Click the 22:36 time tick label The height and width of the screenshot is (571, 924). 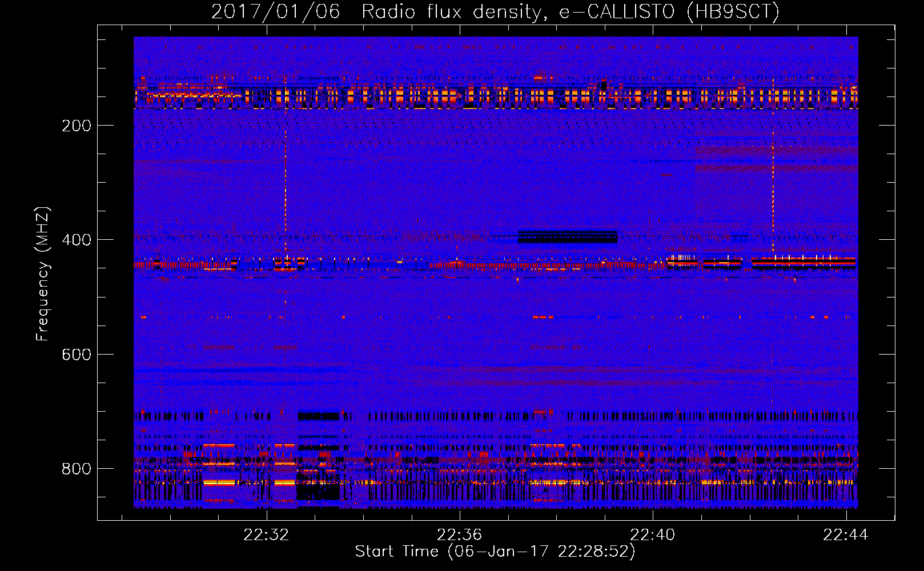(x=459, y=534)
